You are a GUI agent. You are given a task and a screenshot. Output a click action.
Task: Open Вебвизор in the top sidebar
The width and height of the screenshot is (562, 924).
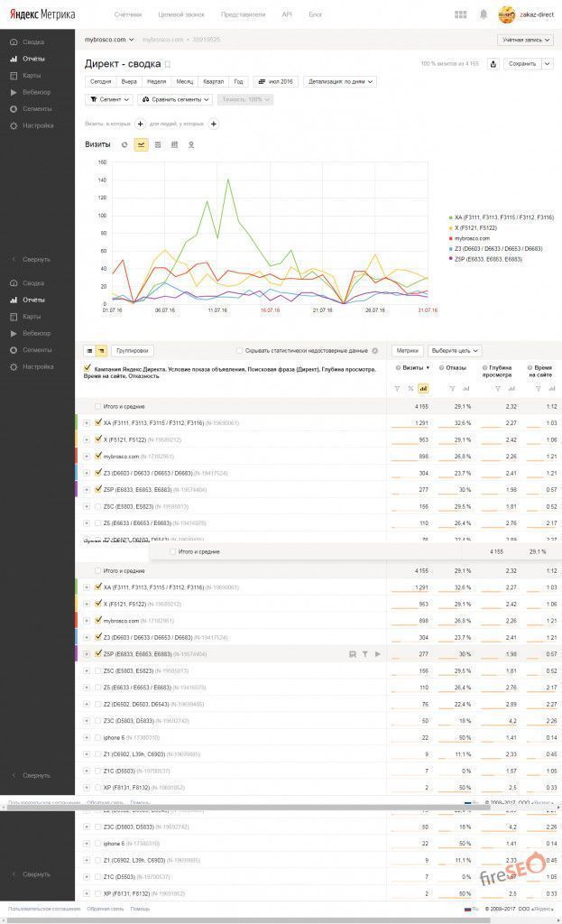37,92
